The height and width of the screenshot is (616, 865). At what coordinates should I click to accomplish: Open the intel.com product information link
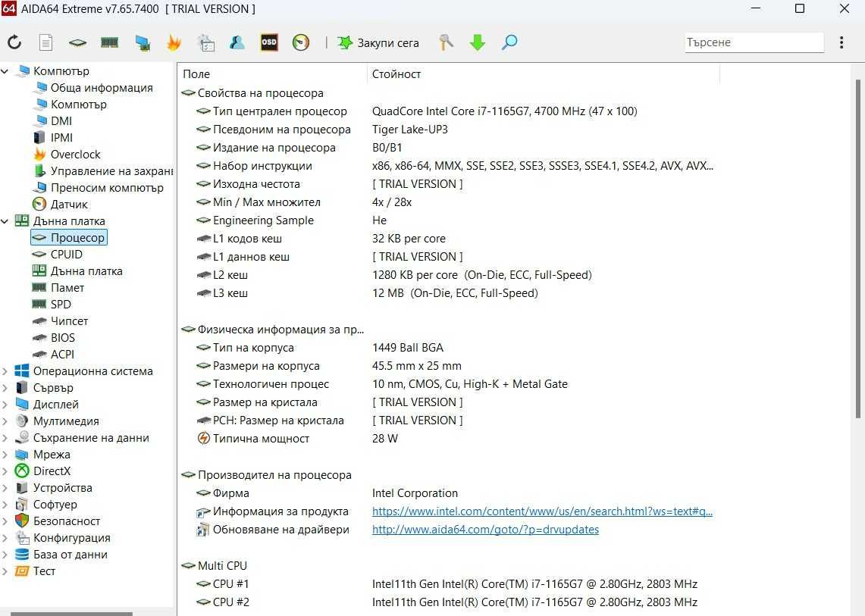[542, 511]
